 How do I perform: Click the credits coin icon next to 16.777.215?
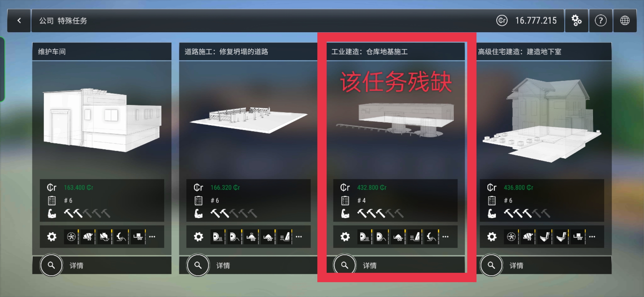pyautogui.click(x=502, y=21)
